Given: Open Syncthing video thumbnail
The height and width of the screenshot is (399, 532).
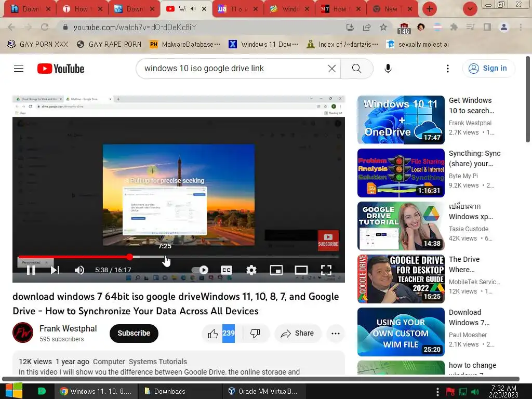Looking at the screenshot, I should coord(401,172).
